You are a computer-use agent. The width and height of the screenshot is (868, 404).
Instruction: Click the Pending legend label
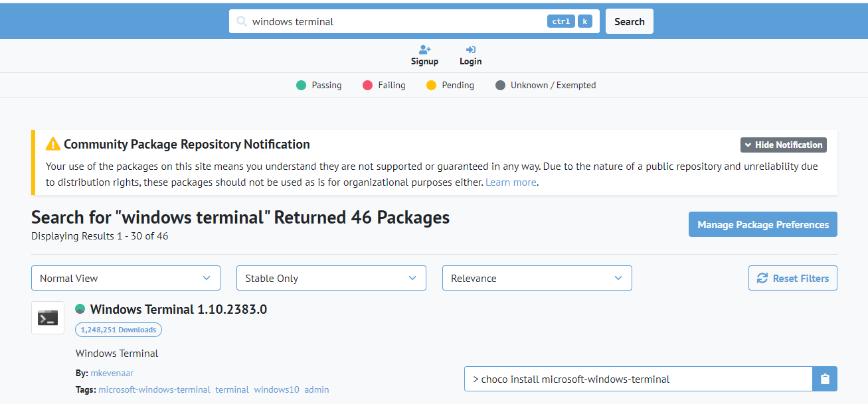click(458, 85)
